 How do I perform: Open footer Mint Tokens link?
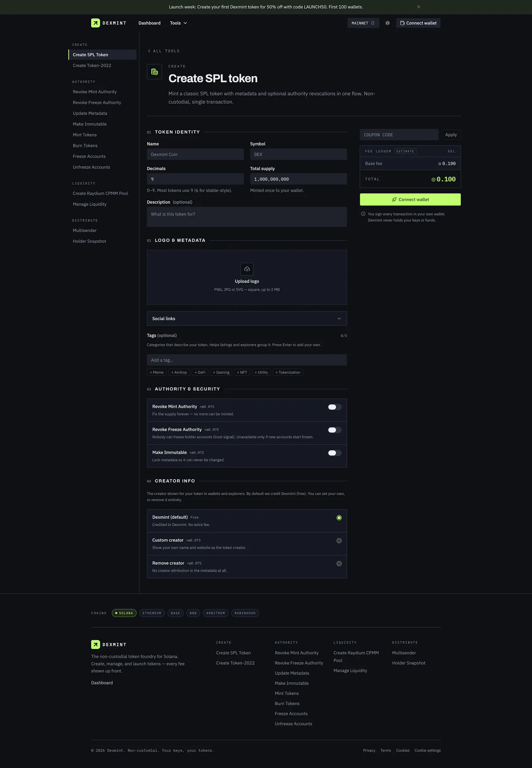pos(287,693)
